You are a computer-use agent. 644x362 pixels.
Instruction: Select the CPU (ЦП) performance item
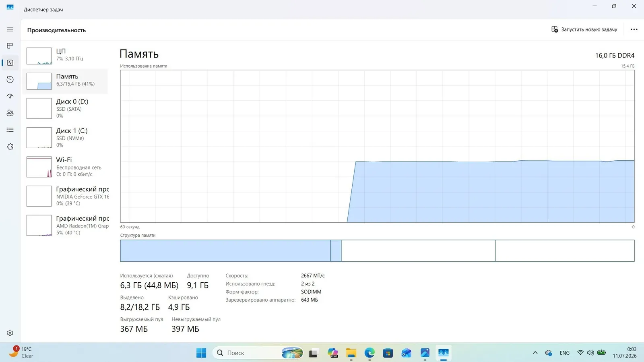(65, 56)
